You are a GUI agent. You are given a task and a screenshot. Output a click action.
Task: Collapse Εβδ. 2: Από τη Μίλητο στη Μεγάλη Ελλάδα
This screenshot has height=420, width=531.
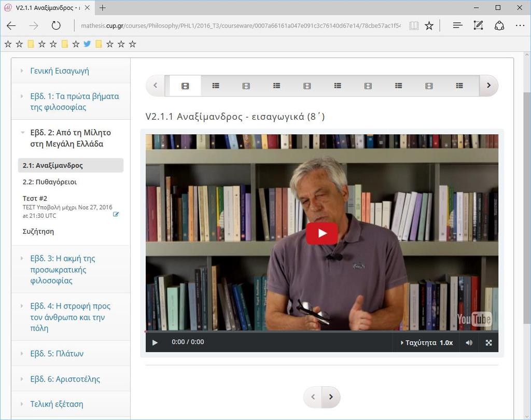71,138
